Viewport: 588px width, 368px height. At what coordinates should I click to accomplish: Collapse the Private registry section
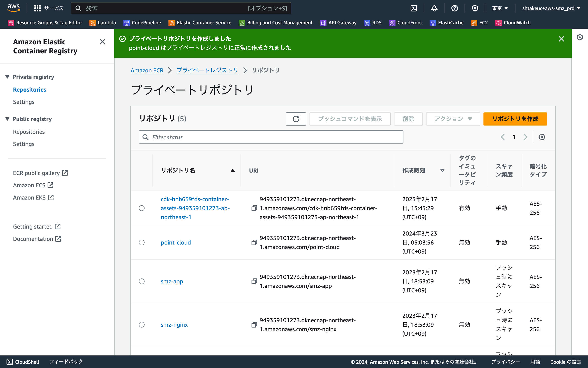[7, 77]
